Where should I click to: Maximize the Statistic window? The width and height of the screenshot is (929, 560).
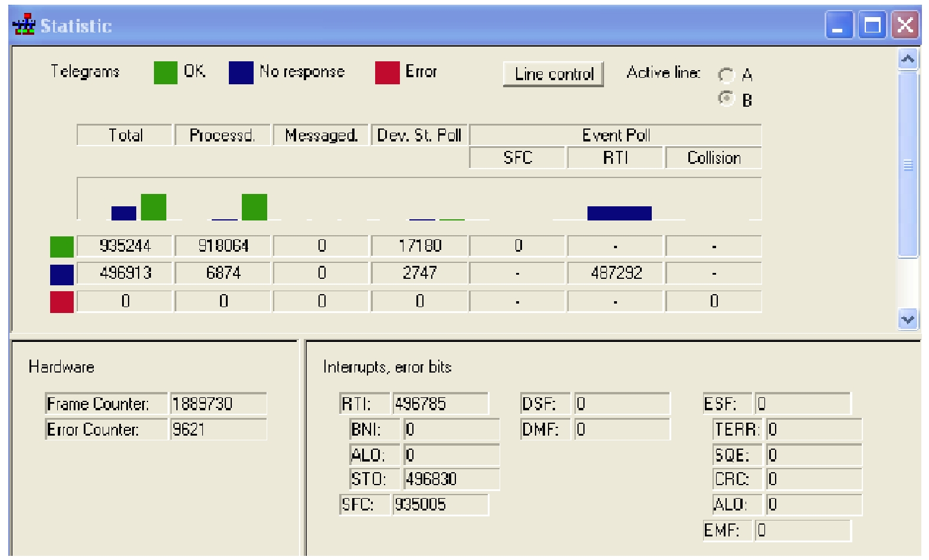coord(872,26)
